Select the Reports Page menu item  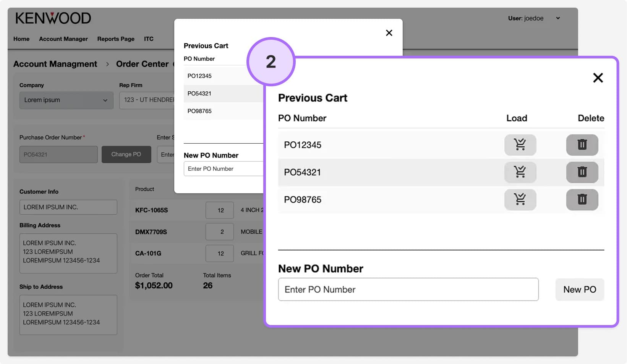point(115,39)
